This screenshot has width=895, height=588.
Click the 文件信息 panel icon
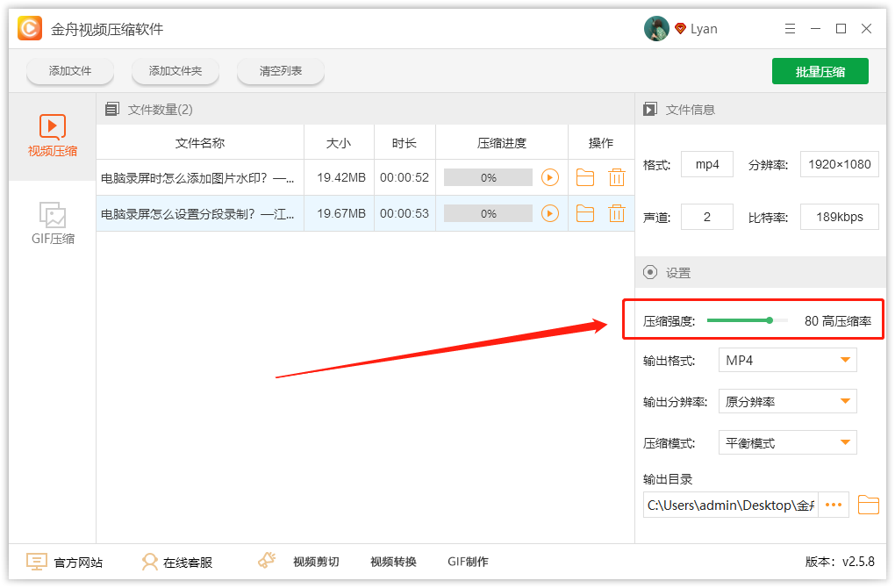pyautogui.click(x=649, y=109)
